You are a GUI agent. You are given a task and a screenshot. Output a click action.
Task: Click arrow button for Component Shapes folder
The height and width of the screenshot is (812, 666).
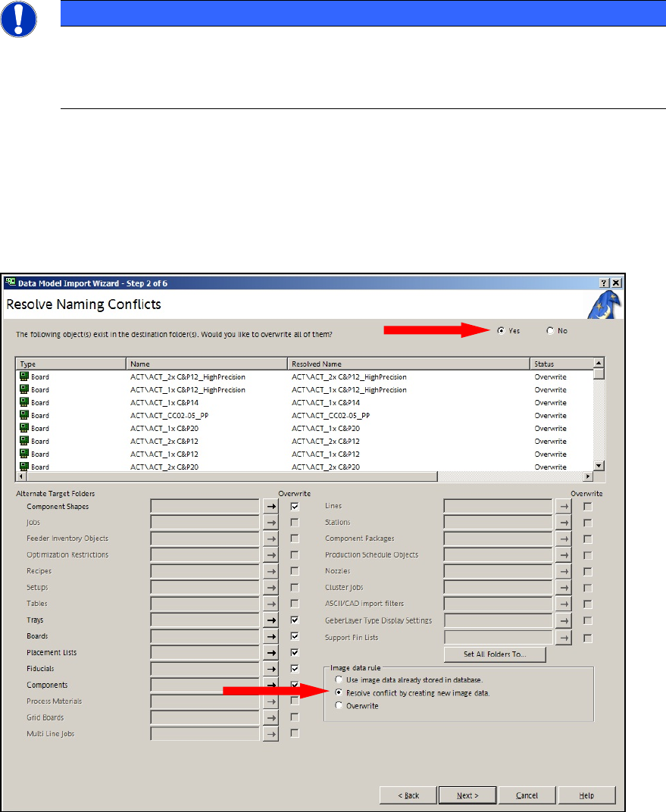click(x=270, y=507)
